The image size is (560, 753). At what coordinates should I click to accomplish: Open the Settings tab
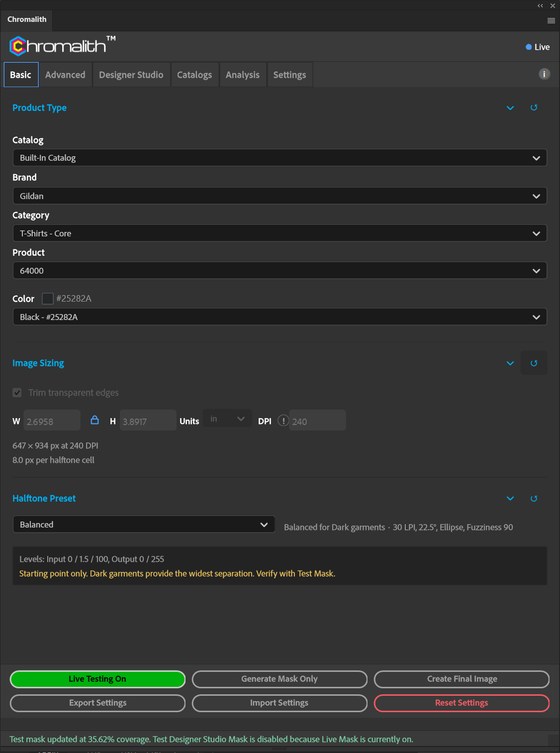pyautogui.click(x=289, y=75)
